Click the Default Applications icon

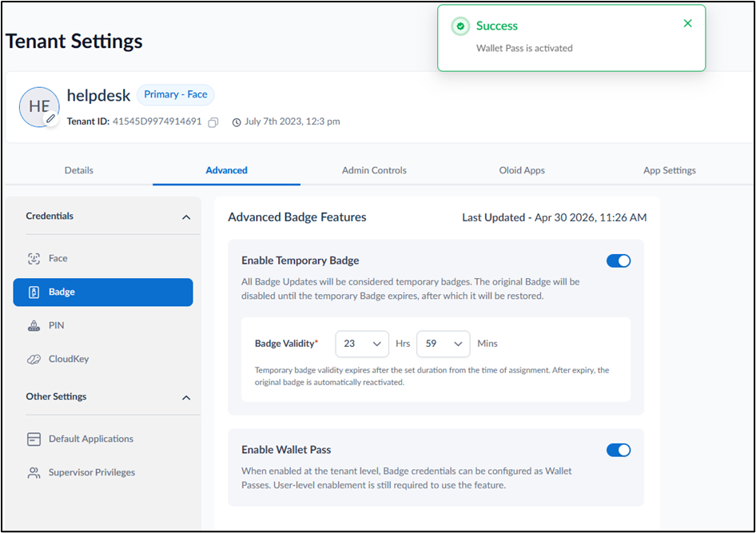click(x=34, y=439)
